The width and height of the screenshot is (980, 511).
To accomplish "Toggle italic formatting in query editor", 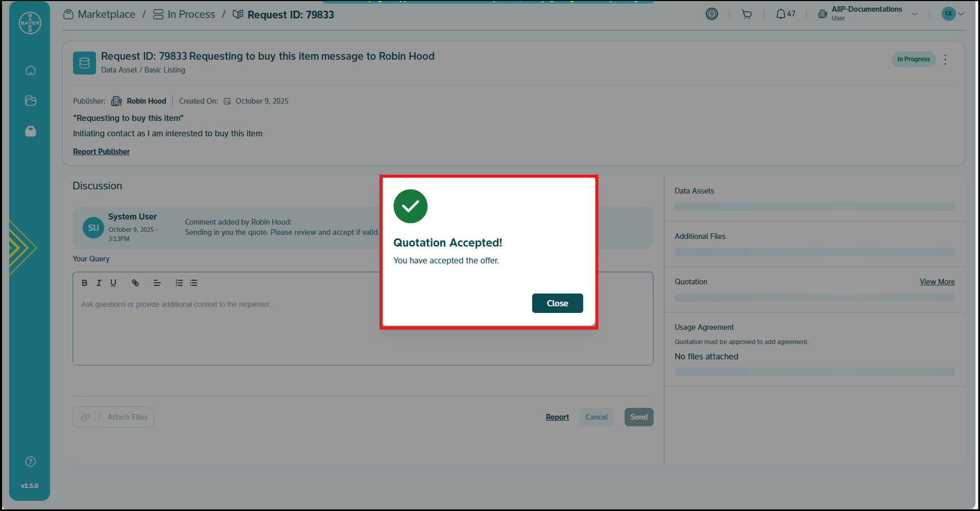I will pos(99,283).
